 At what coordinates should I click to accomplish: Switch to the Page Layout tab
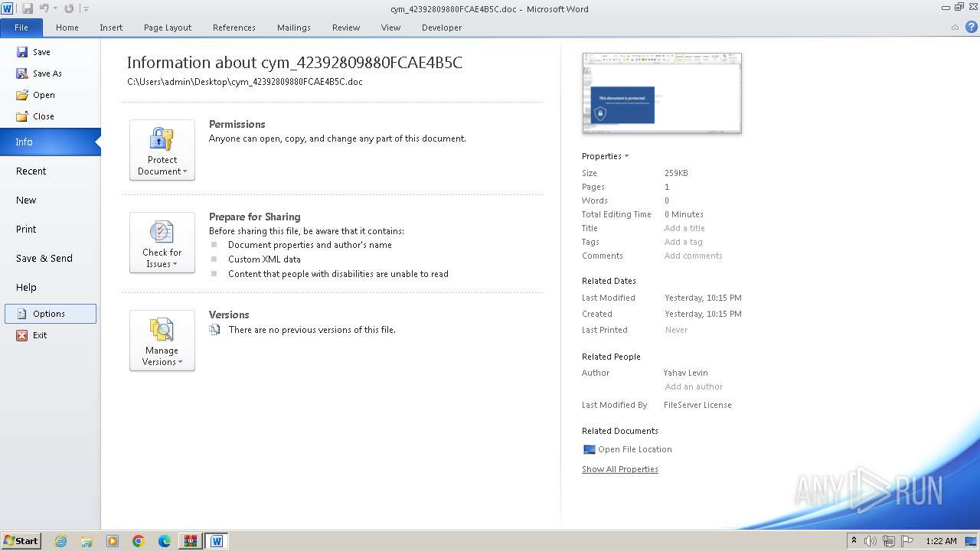click(168, 28)
